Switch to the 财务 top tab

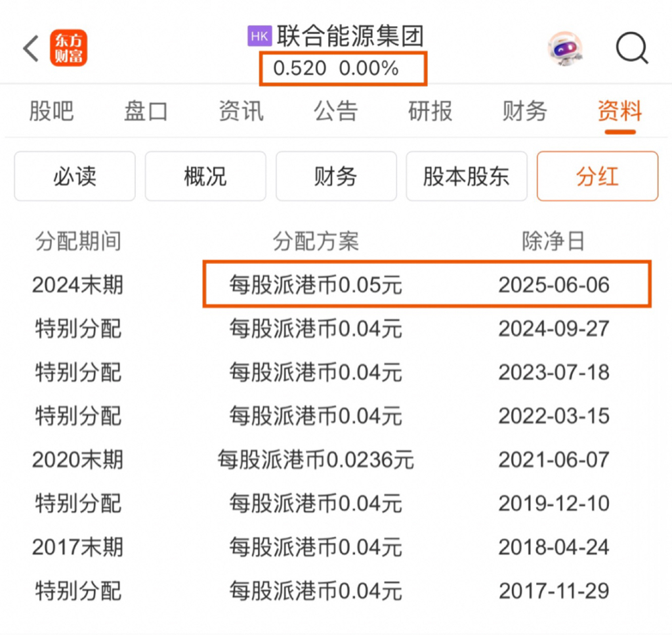(x=525, y=111)
